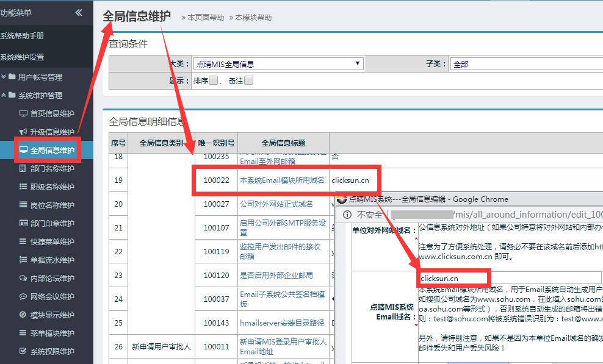Open the 公司对外网站正式域名 entry link

coord(276,204)
